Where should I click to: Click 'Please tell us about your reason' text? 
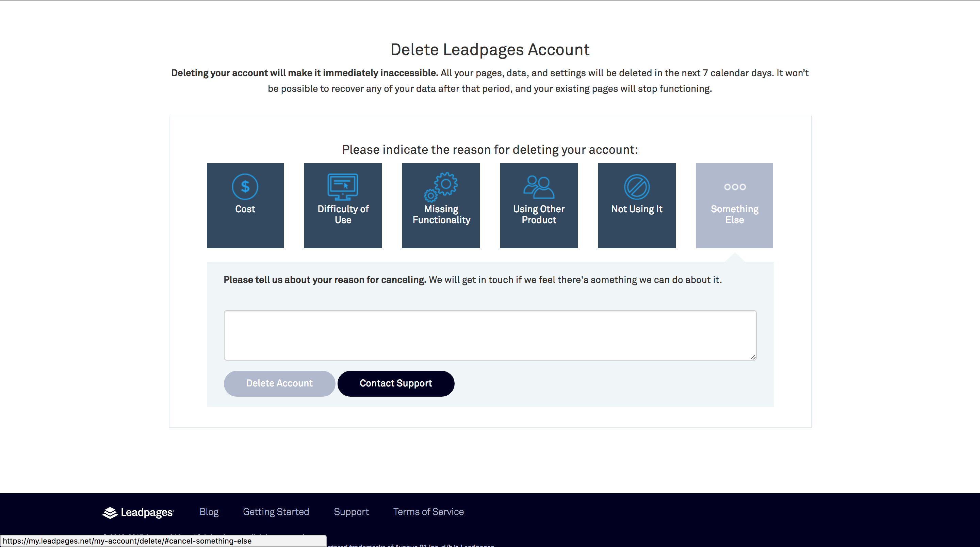325,280
